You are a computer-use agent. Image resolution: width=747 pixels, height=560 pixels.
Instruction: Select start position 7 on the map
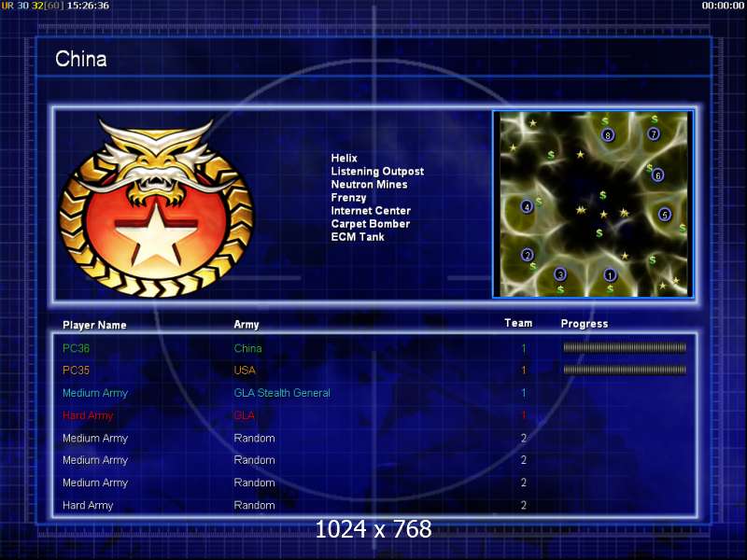654,133
